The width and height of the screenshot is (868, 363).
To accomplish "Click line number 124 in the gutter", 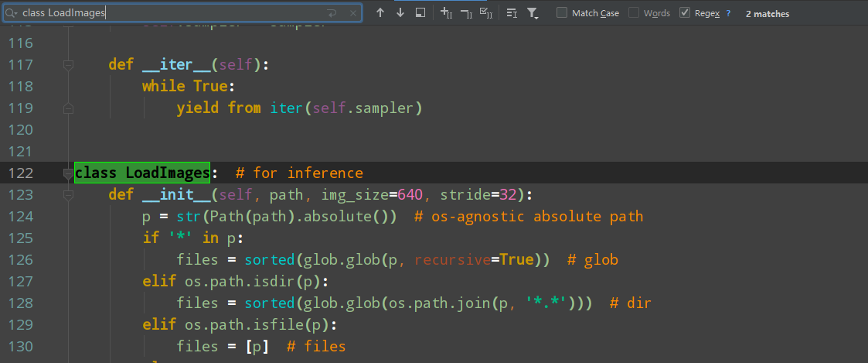I will coord(21,216).
